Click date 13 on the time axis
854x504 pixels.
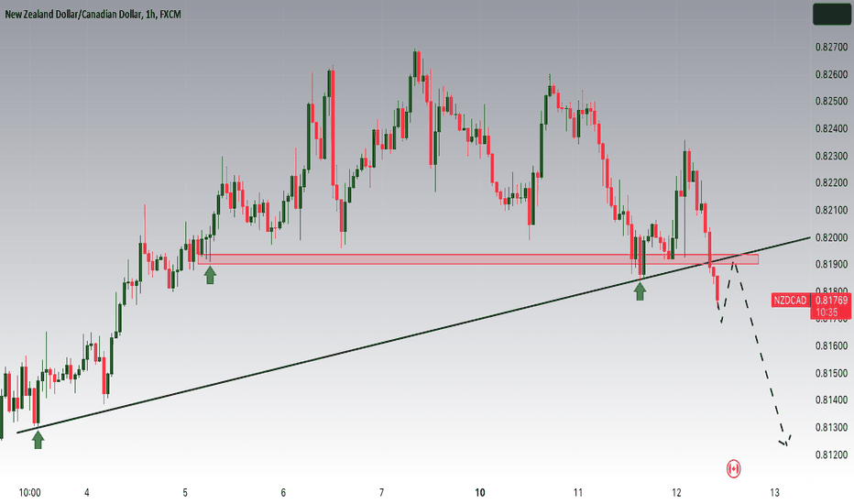(x=774, y=493)
